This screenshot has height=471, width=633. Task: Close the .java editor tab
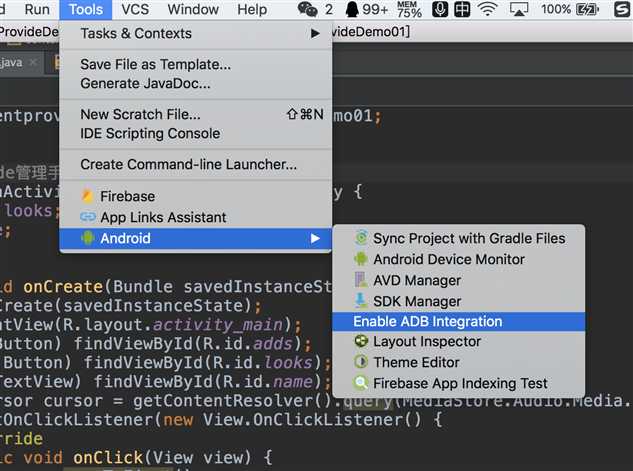coord(33,62)
